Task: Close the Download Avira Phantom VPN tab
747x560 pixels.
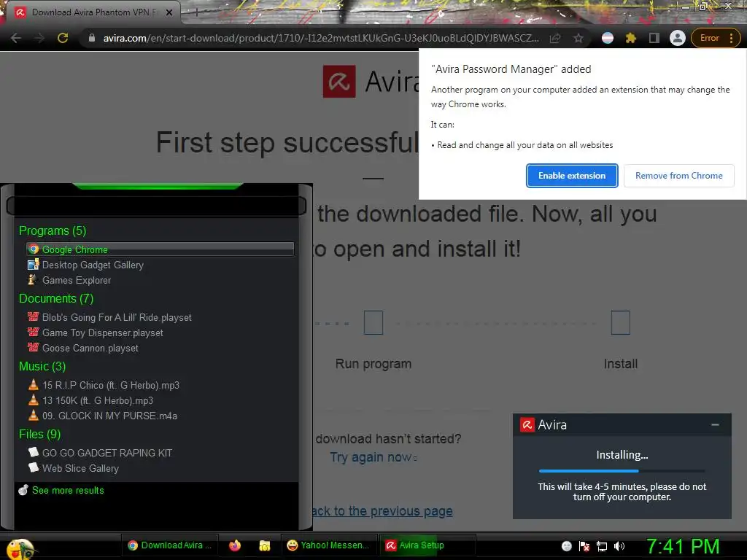Action: coord(169,12)
